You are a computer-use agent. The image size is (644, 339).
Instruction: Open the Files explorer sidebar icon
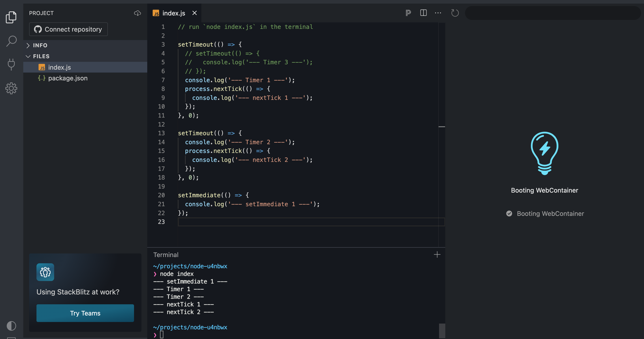pos(11,17)
